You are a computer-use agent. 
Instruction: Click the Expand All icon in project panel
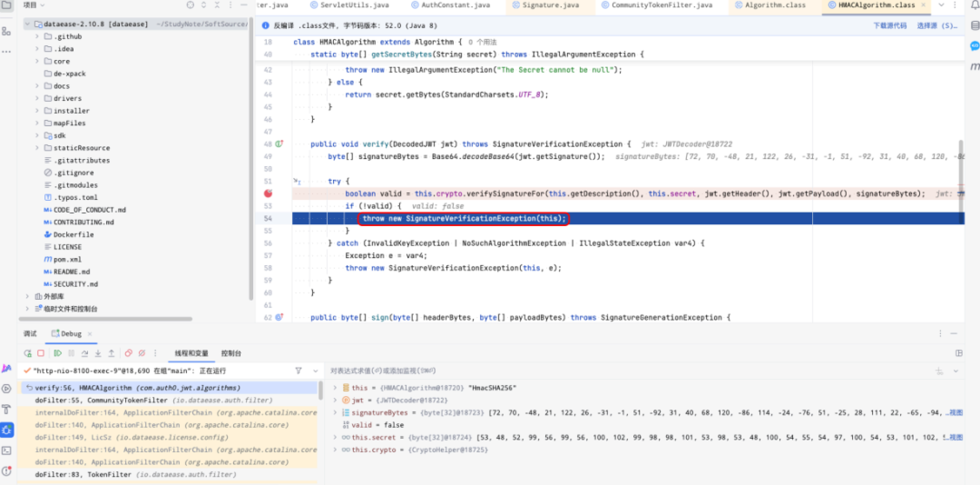tap(204, 5)
